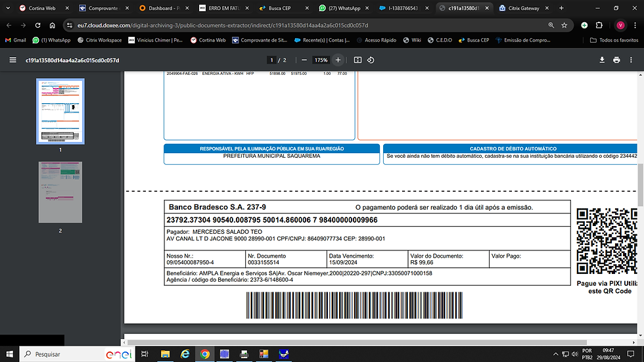Image resolution: width=644 pixels, height=362 pixels.
Task: Open Chrome three-dot menu
Action: pos(635,26)
